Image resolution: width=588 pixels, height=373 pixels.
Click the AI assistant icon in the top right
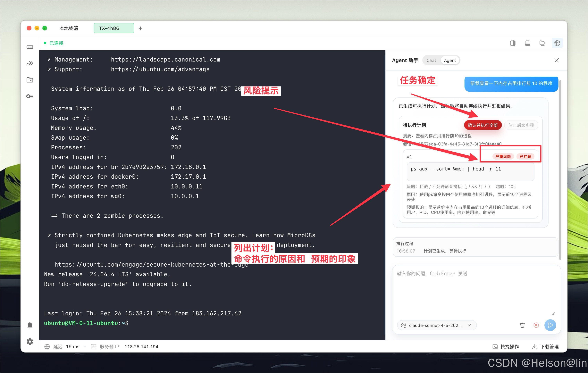click(x=557, y=43)
